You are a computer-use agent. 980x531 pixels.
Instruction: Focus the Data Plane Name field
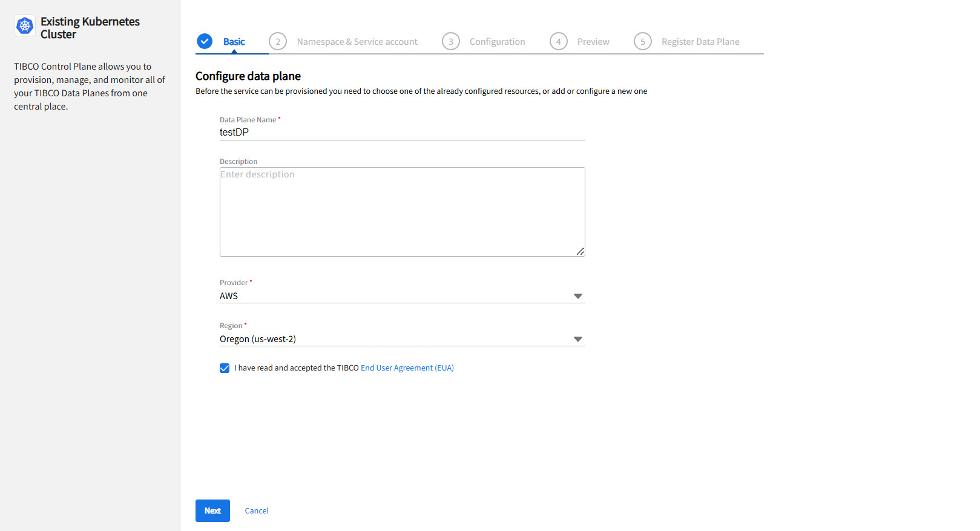[402, 132]
